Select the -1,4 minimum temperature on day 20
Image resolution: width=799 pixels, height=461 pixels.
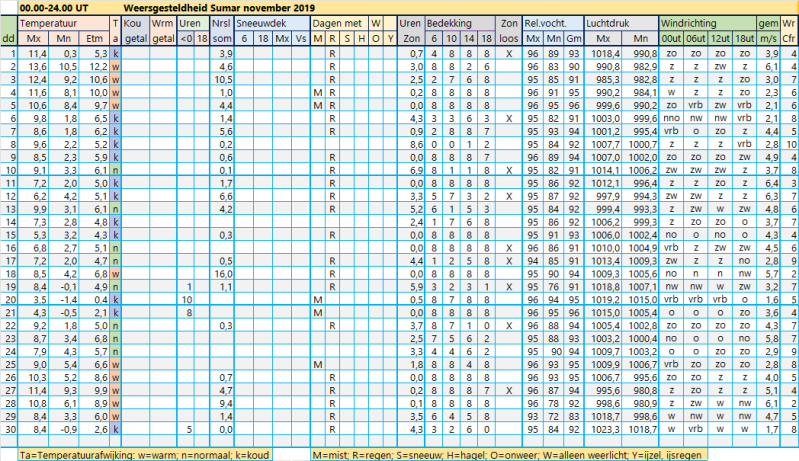66,298
